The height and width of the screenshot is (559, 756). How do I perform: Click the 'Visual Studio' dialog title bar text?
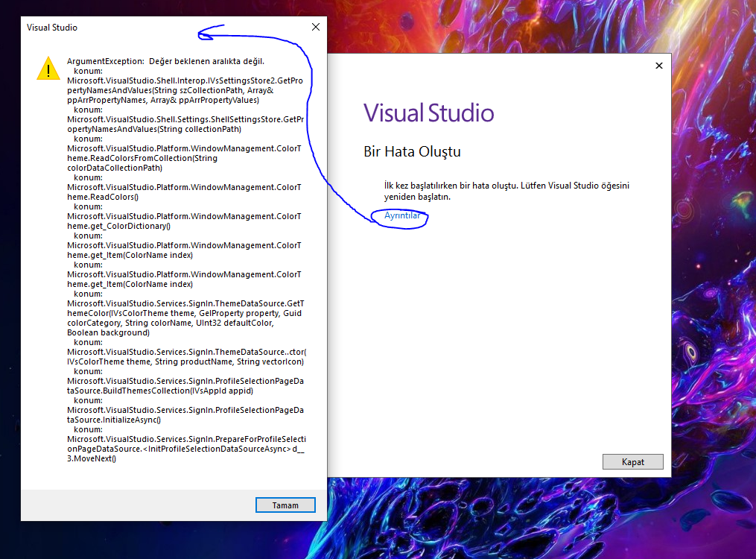tap(52, 28)
